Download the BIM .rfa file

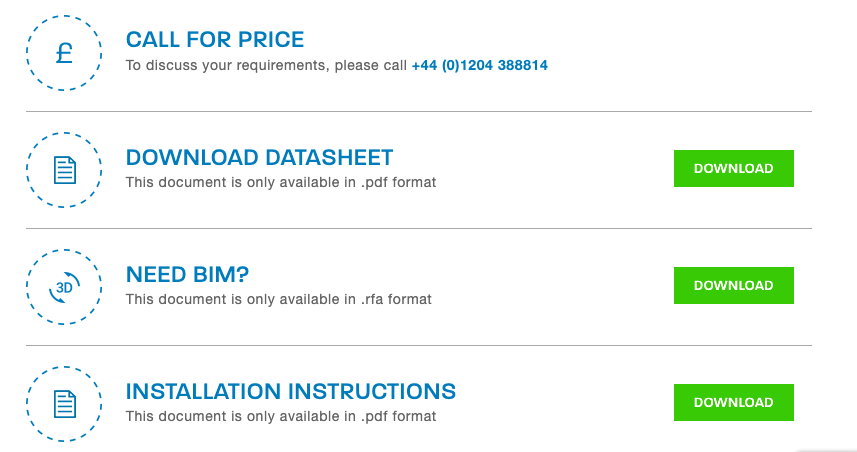pyautogui.click(x=733, y=285)
